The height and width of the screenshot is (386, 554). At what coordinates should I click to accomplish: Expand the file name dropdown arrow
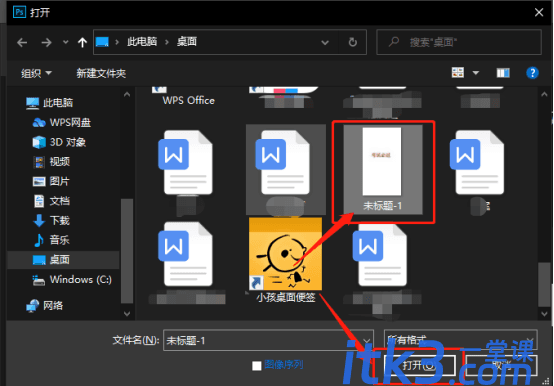(x=366, y=340)
